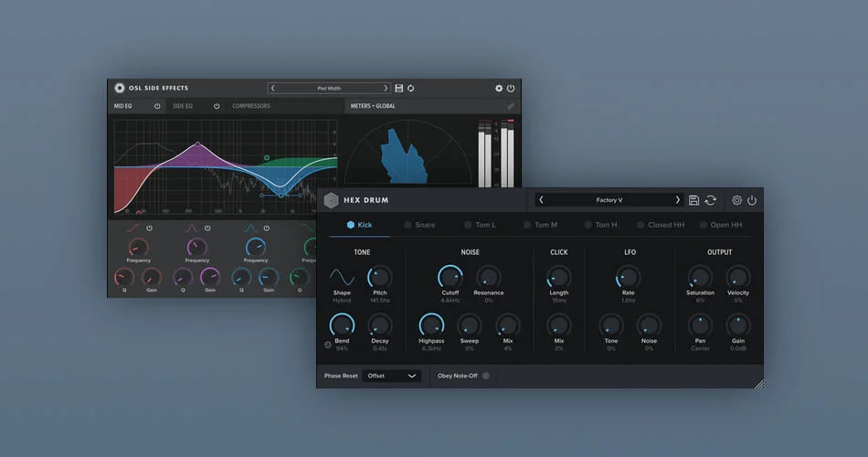Go to next preset in OSL Side Effects
Image resolution: width=868 pixels, height=457 pixels.
pyautogui.click(x=386, y=88)
